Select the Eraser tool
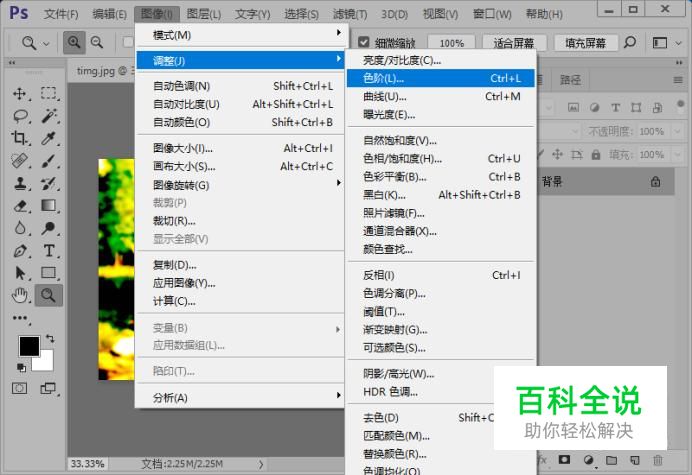Viewport: 692px width, 475px height. 19,206
